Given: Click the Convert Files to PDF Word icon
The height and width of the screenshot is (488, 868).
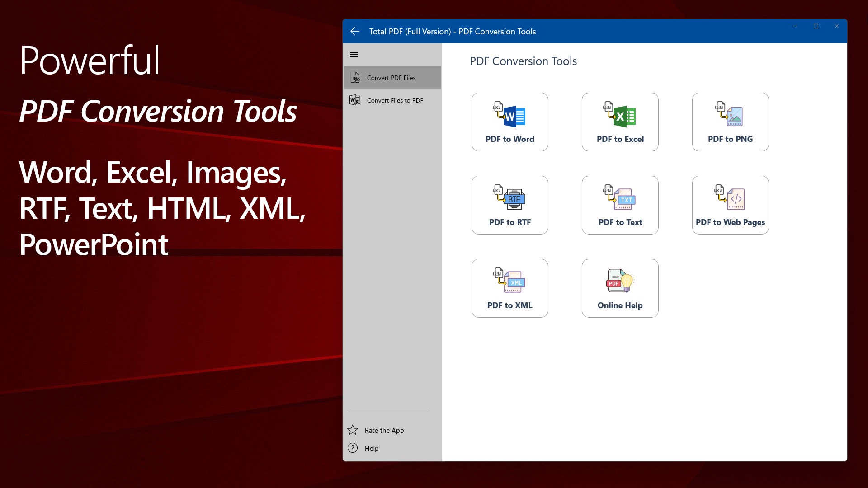Looking at the screenshot, I should coord(355,100).
